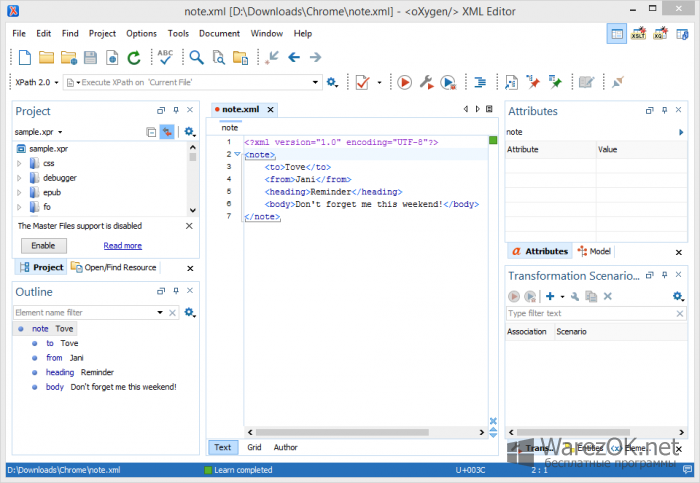Click the editor horizontal scrollbar
Screen dimensions: 700x483
coord(342,432)
